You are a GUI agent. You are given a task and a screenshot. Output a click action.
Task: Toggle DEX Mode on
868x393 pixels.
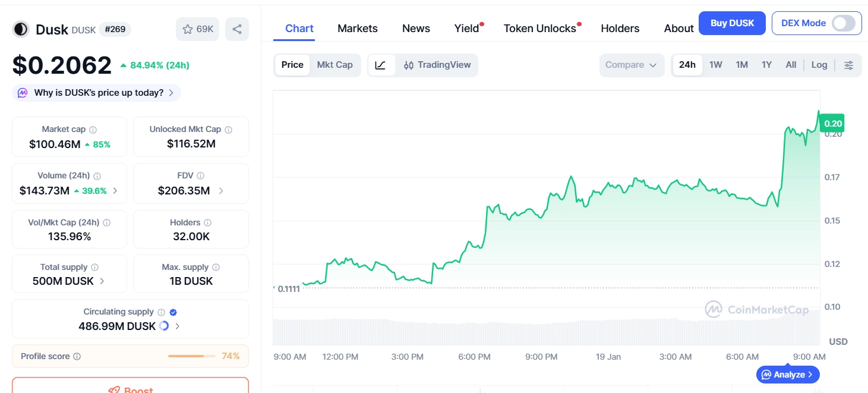[x=842, y=23]
